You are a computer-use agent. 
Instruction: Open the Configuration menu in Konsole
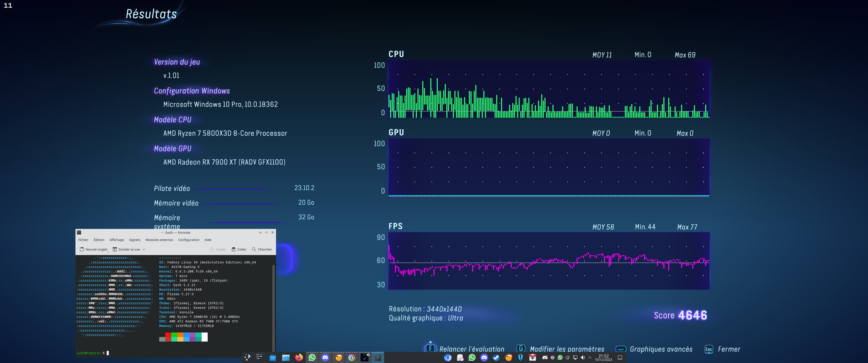[x=189, y=240]
